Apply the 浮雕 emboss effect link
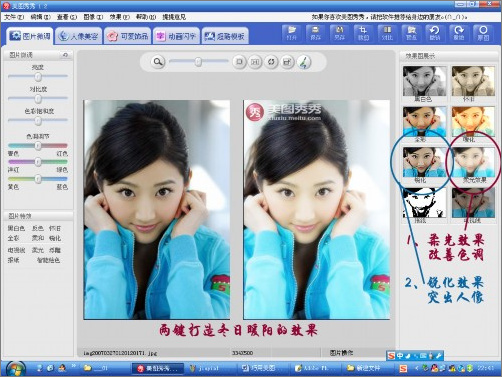Viewport: 502px width, 377px height. [x=55, y=250]
